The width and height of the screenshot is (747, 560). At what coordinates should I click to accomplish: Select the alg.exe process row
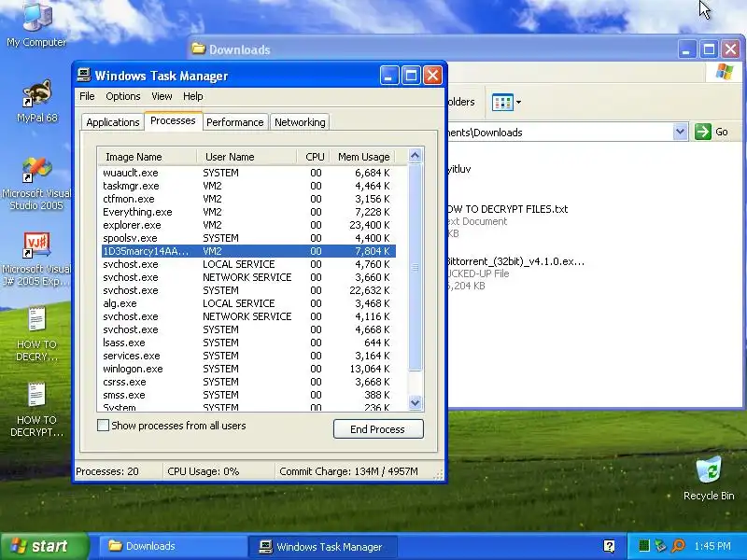[x=248, y=303]
